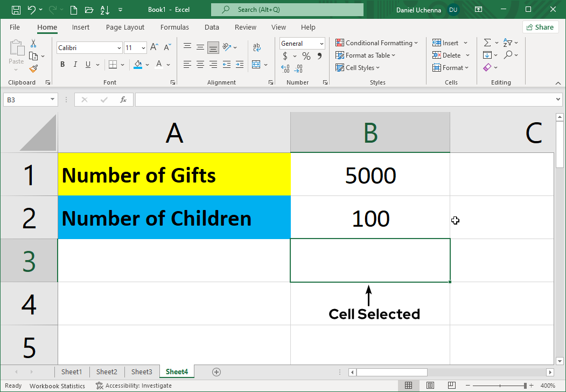566x392 pixels.
Task: Open the Sheet2 worksheet tab
Action: 107,372
